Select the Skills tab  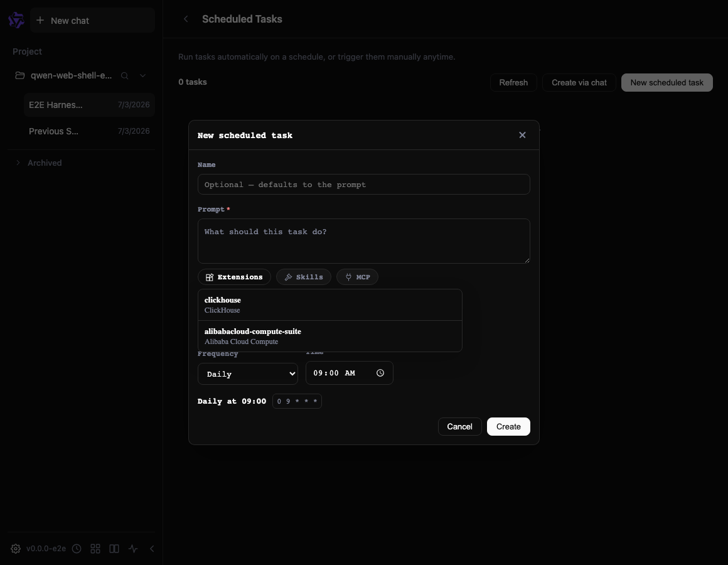[304, 277]
